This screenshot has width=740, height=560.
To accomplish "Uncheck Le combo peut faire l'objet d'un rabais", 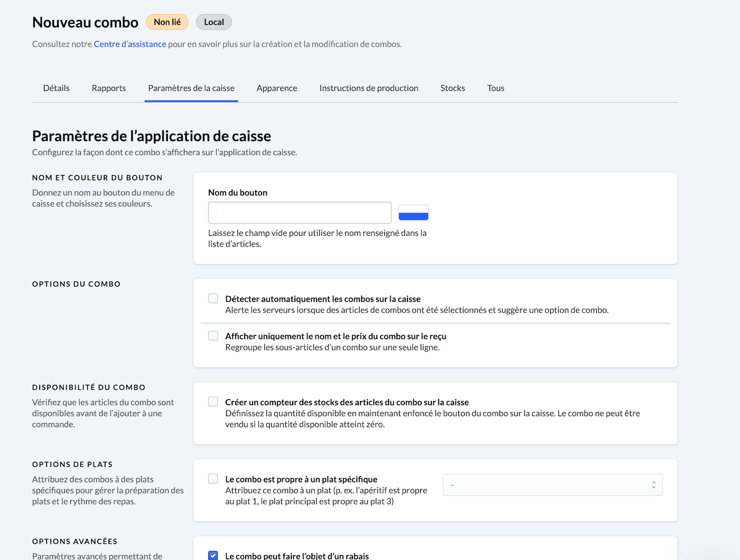I will (x=213, y=555).
